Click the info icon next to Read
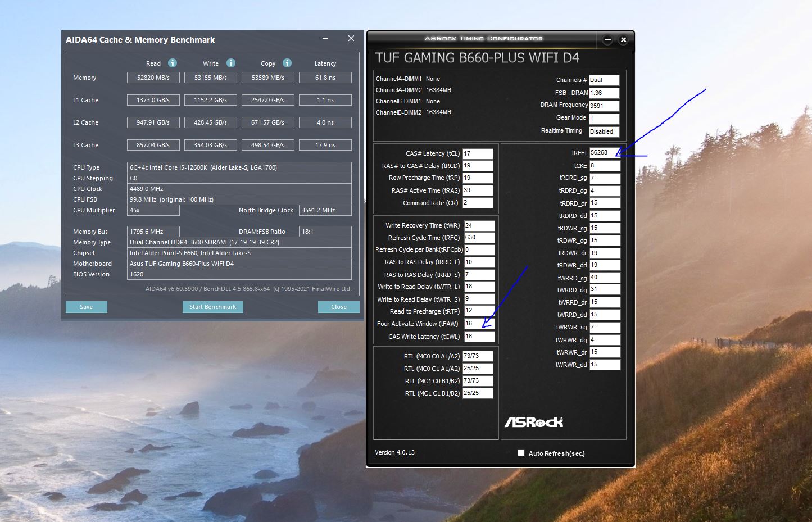Viewport: 812px width, 522px height. click(x=173, y=63)
